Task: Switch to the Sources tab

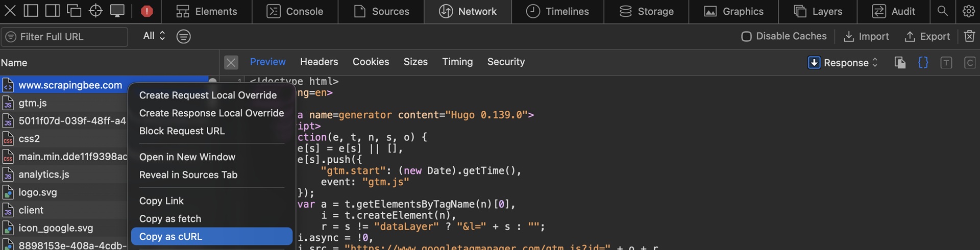Action: tap(381, 11)
